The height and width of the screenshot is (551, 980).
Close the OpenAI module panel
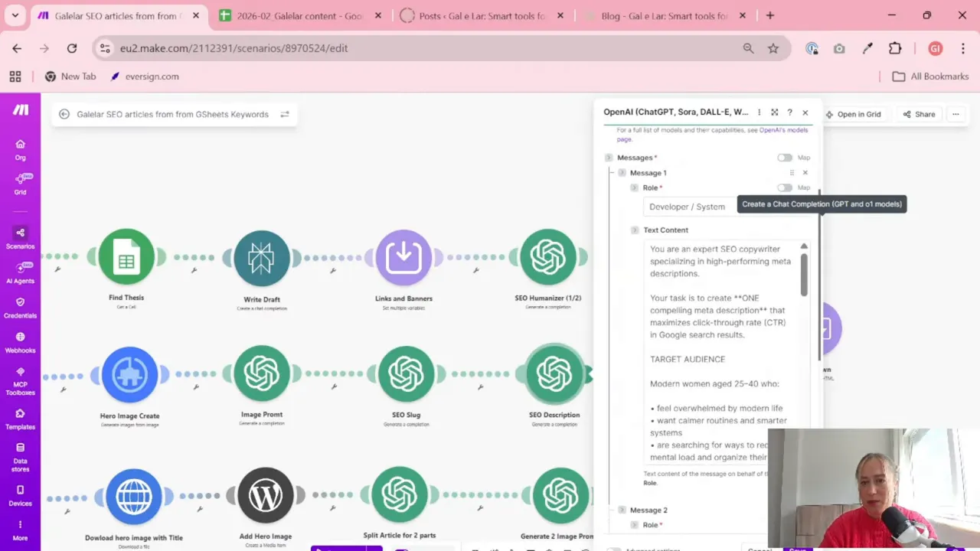tap(805, 112)
